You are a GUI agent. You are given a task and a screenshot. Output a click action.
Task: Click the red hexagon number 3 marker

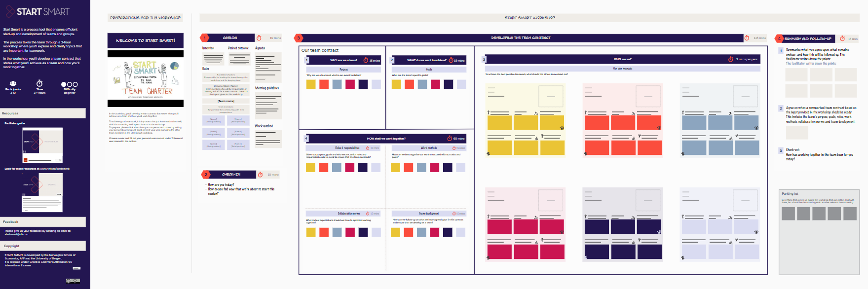click(x=298, y=38)
